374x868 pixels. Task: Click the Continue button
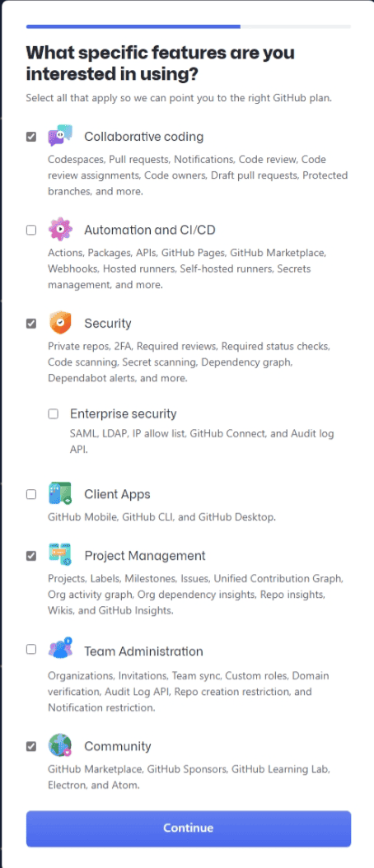pyautogui.click(x=189, y=828)
